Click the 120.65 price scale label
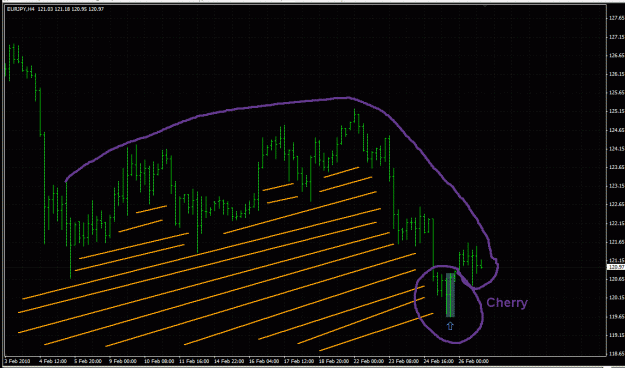Screen dimensions: 625x368 617,279
